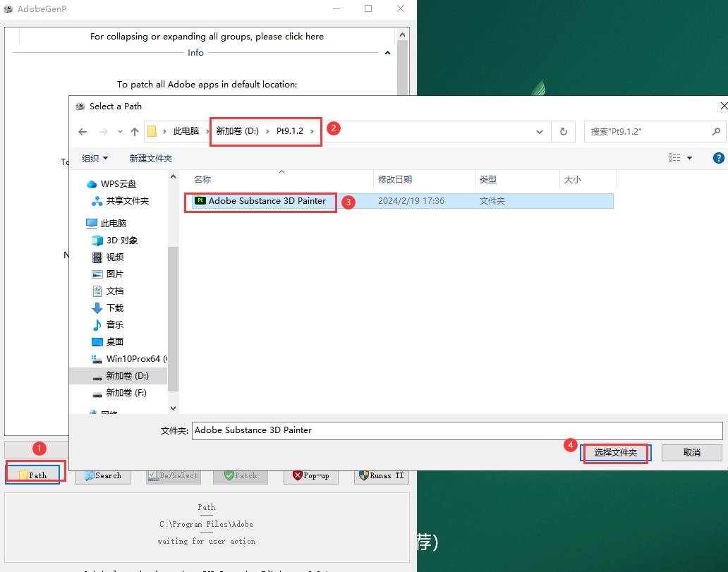Click the Search button in AdobeGenP

tap(103, 475)
